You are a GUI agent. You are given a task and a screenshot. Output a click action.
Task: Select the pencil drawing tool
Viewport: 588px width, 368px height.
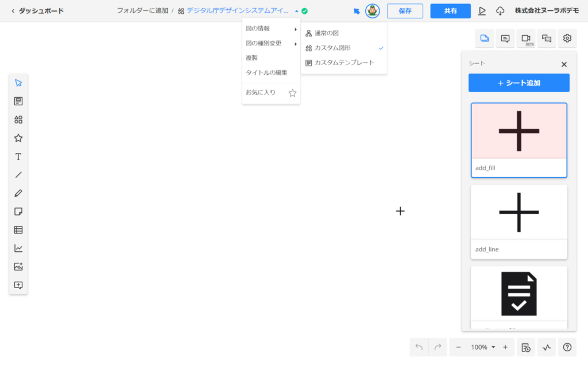18,193
